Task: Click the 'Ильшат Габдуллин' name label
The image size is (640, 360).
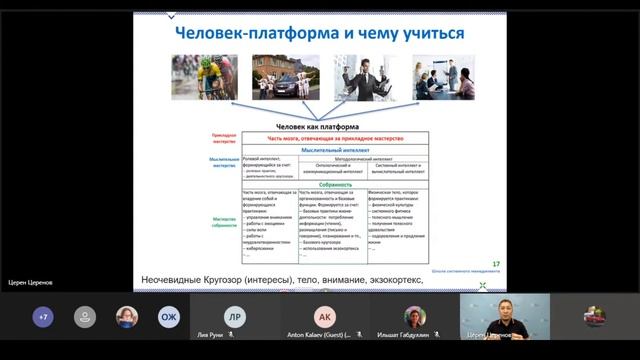Action: 403,335
